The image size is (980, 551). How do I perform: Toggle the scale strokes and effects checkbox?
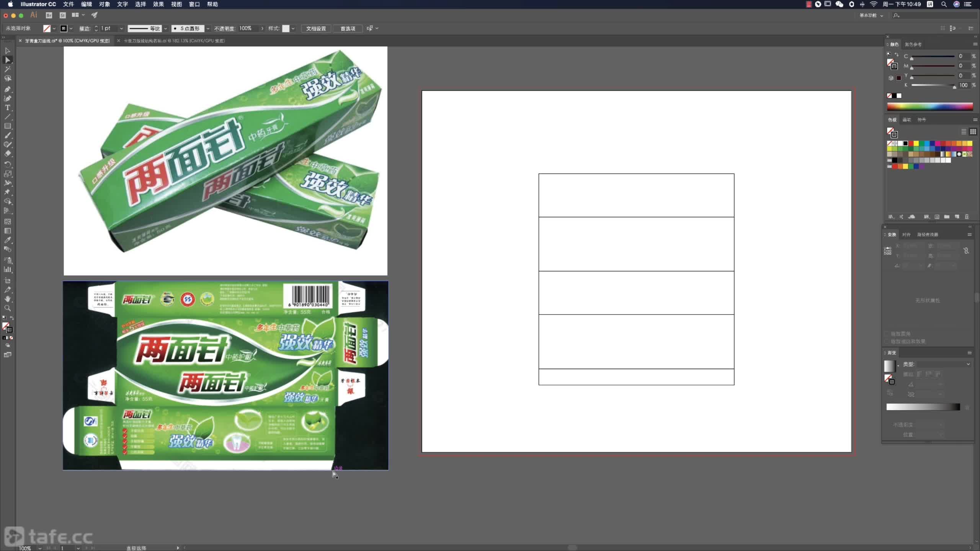887,341
